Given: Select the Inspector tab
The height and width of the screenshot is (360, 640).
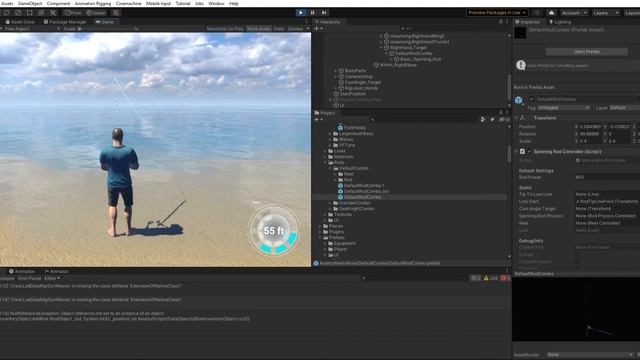Looking at the screenshot, I should click(x=527, y=22).
